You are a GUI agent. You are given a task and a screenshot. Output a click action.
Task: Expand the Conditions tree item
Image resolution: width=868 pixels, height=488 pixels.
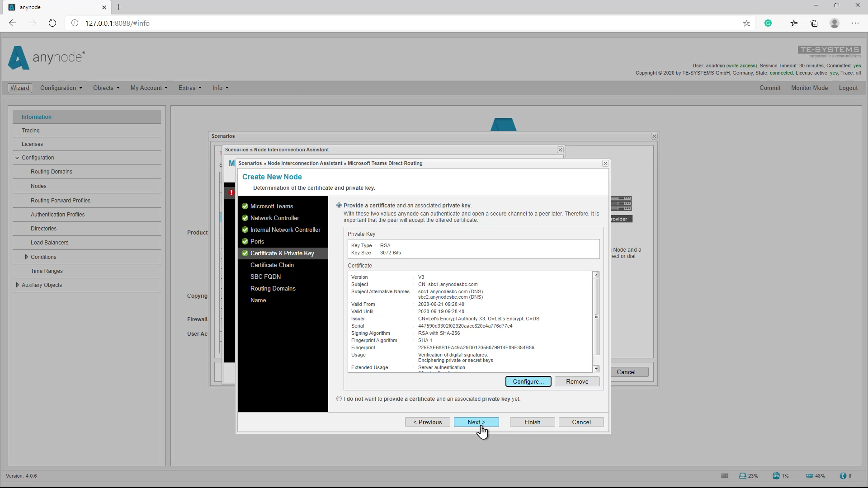pyautogui.click(x=26, y=257)
